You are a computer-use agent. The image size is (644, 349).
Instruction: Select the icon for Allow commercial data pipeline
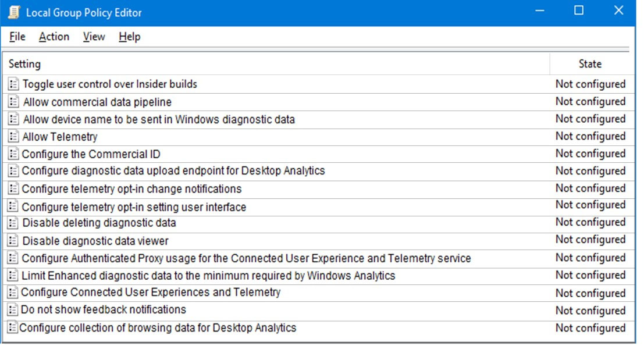click(x=13, y=101)
